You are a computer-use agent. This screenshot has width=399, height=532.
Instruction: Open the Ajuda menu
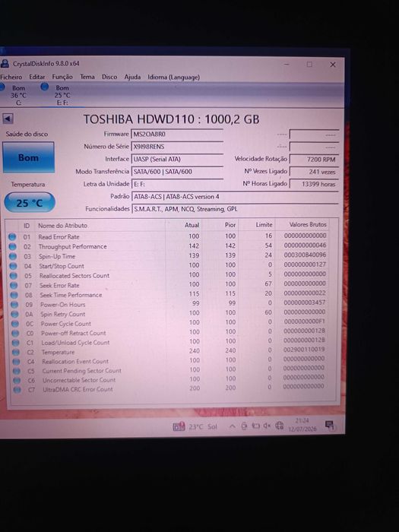click(x=132, y=77)
